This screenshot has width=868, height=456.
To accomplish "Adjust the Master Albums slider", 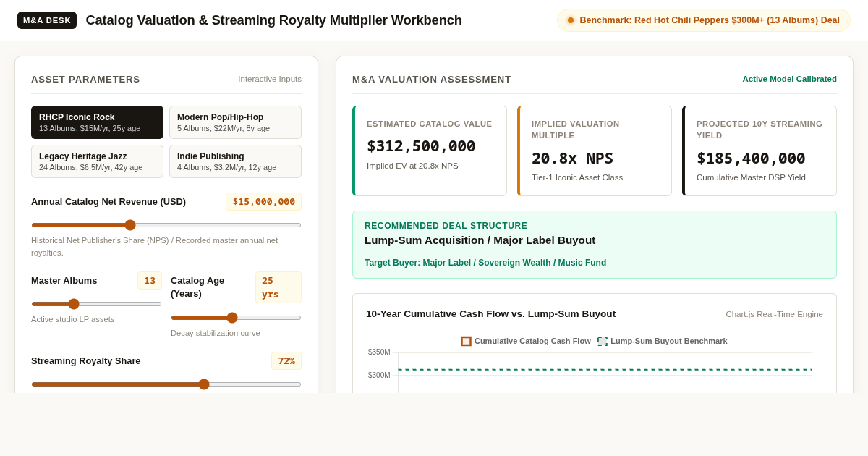I will pos(96,304).
